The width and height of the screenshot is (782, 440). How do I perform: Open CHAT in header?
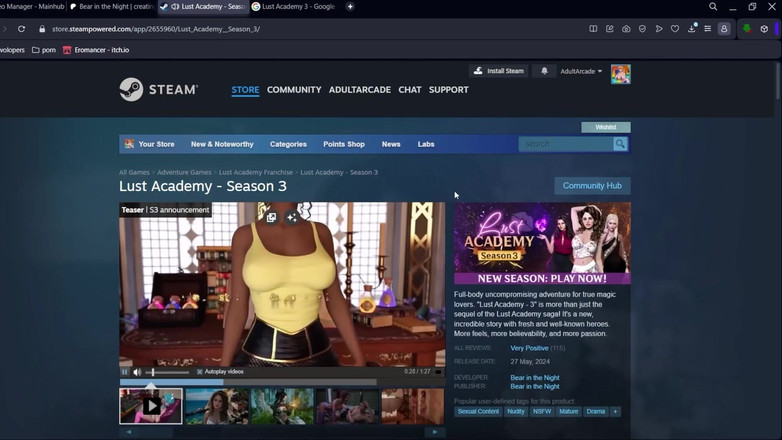click(x=410, y=90)
